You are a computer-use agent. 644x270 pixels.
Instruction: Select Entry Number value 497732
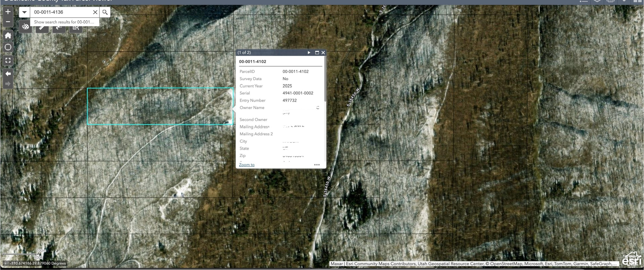tap(290, 100)
